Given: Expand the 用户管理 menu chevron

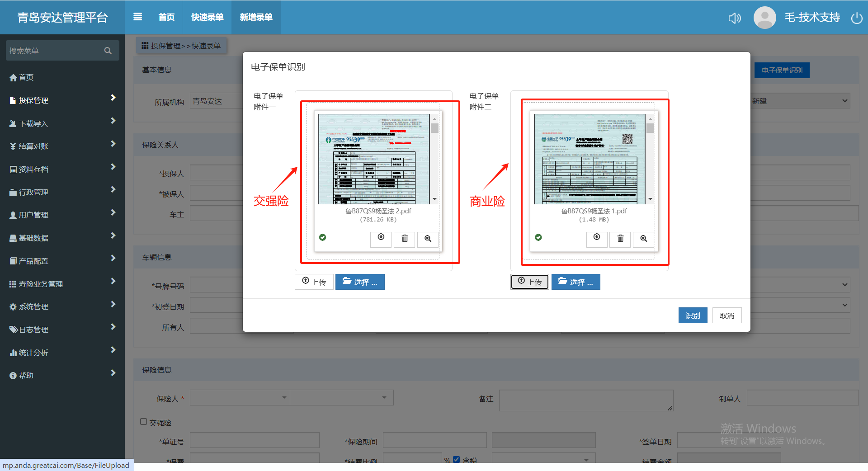Looking at the screenshot, I should pos(113,212).
